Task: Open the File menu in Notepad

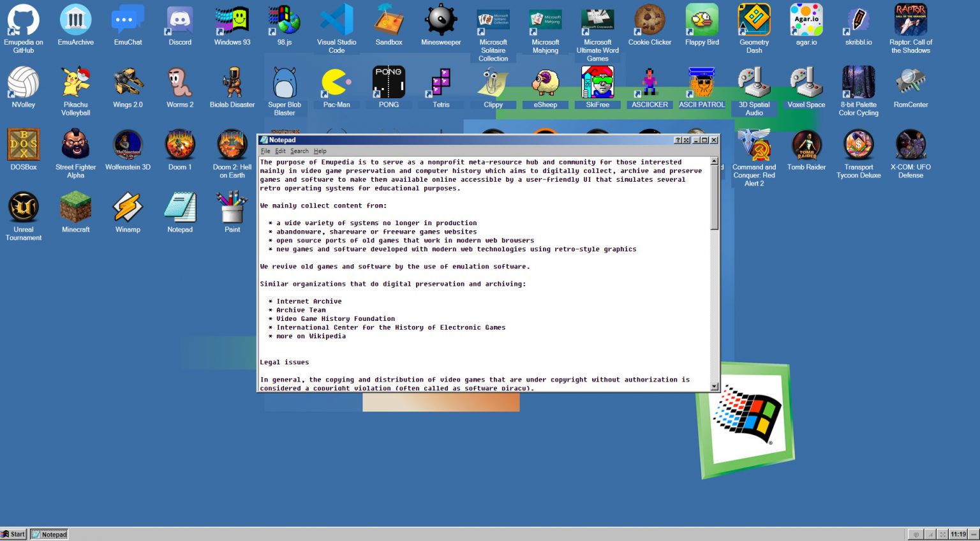Action: point(265,151)
